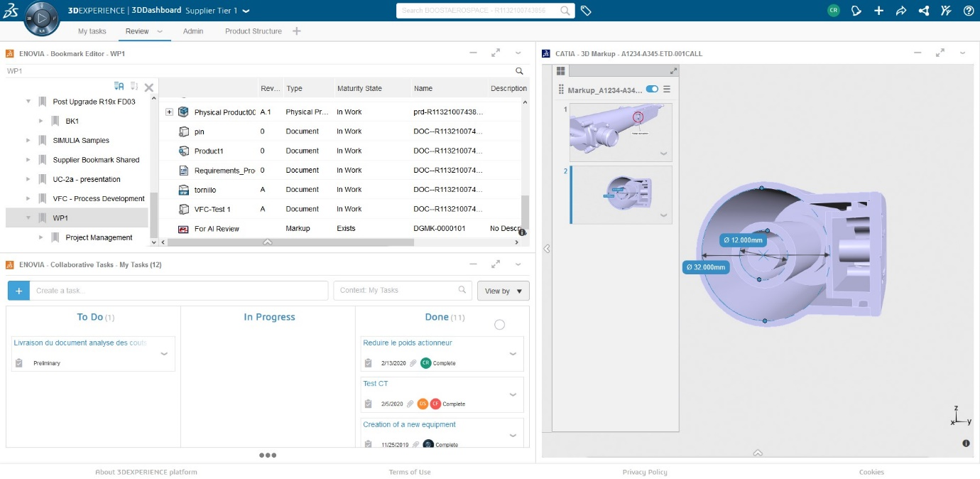
Task: Open the Supplier Tier 1 dashboard dropdown
Action: point(246,11)
